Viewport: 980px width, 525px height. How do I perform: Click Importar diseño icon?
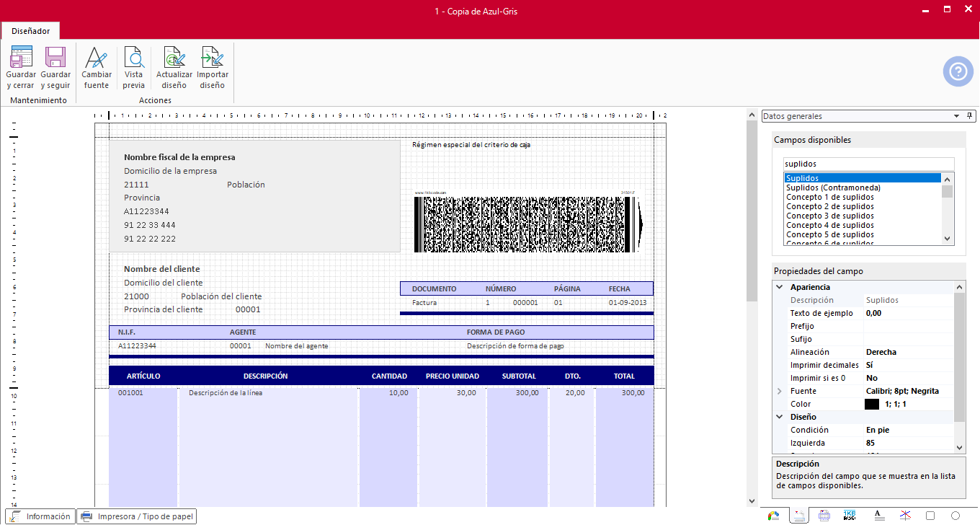(x=213, y=57)
